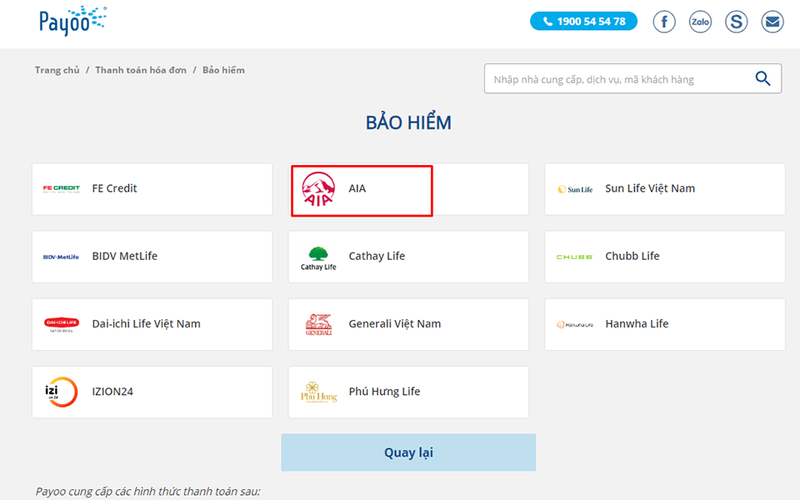
Task: Open Thanh toán hóa đơn breadcrumb
Action: click(141, 70)
